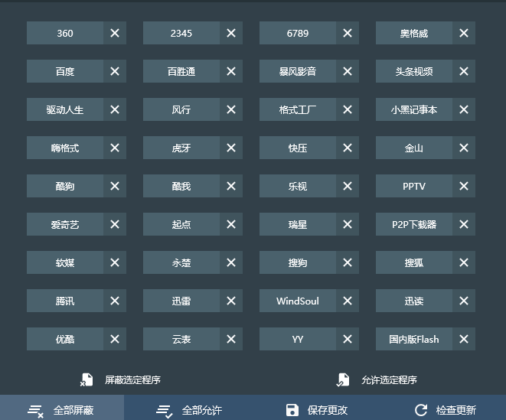Click the X icon beside 酷我

(231, 186)
